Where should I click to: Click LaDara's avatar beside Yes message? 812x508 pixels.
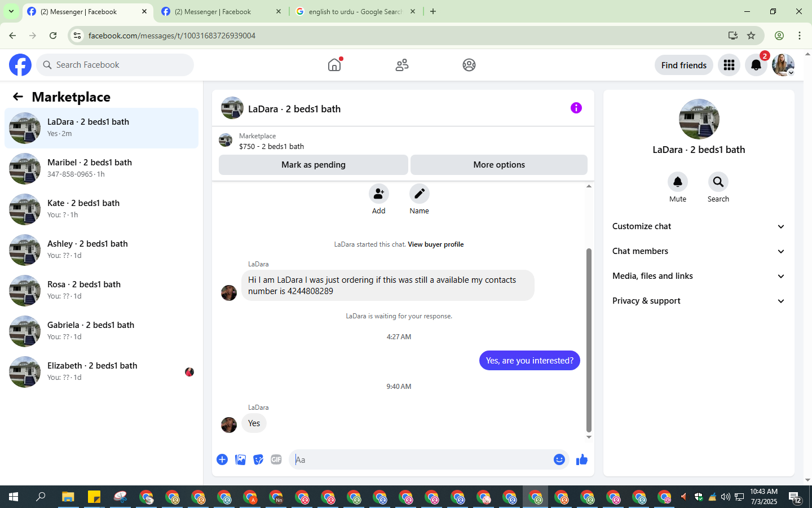[229, 424]
